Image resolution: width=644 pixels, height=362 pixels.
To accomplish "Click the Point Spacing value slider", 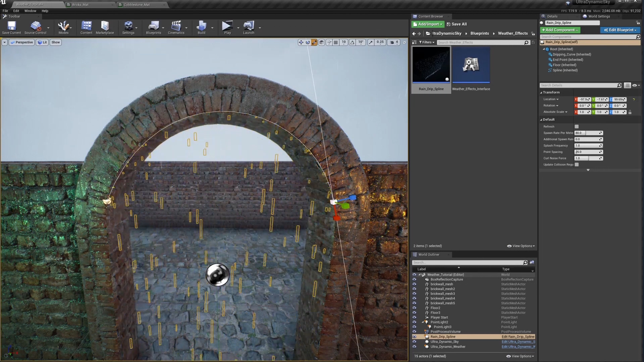I will point(589,152).
